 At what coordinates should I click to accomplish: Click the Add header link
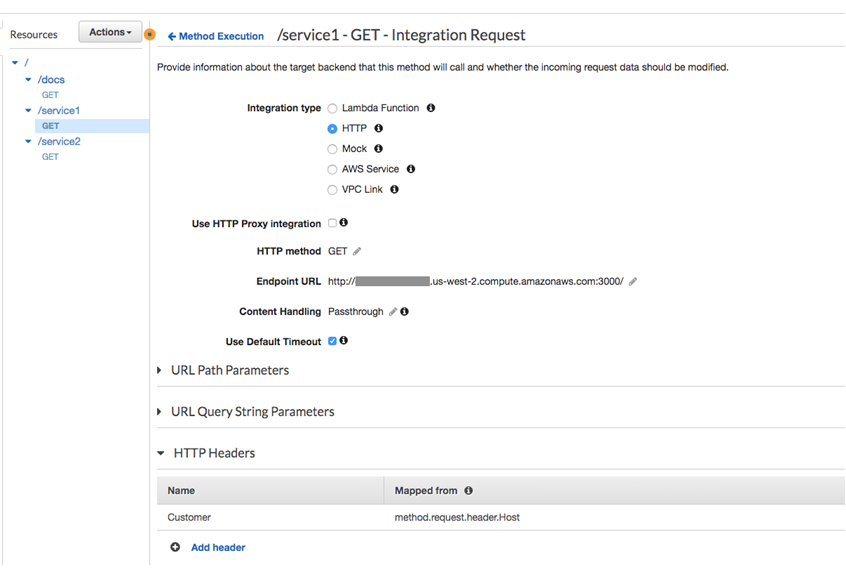[x=218, y=547]
